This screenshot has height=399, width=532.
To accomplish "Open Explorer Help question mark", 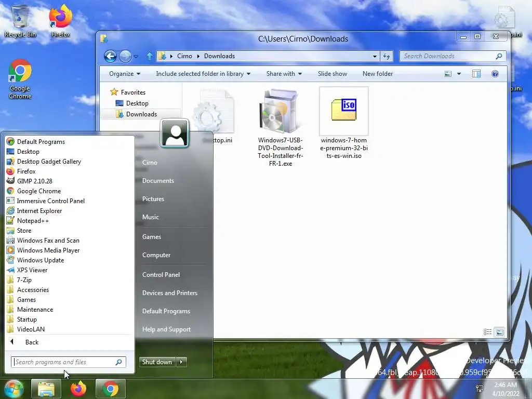I will (x=495, y=74).
